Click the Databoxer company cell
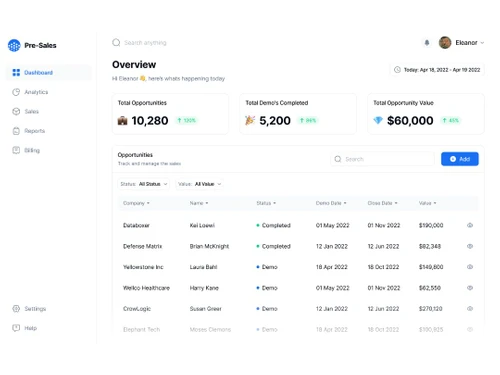500x375 pixels. click(x=136, y=225)
